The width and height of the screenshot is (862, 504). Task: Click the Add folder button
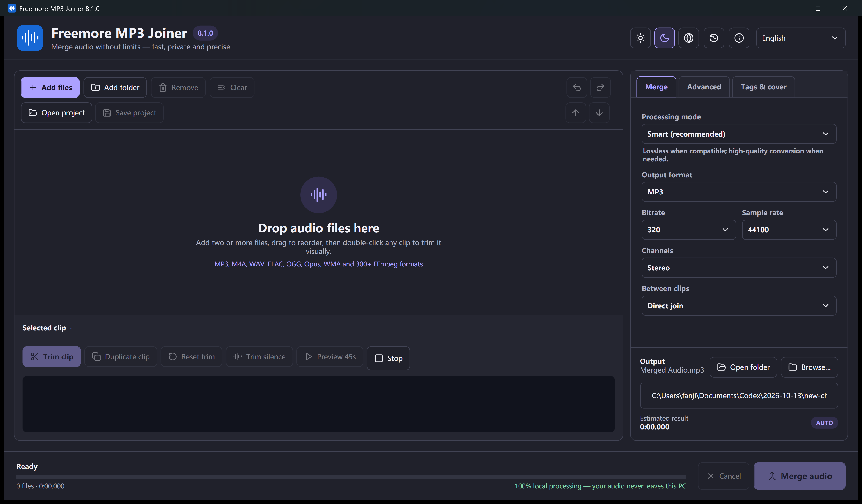[x=115, y=88]
